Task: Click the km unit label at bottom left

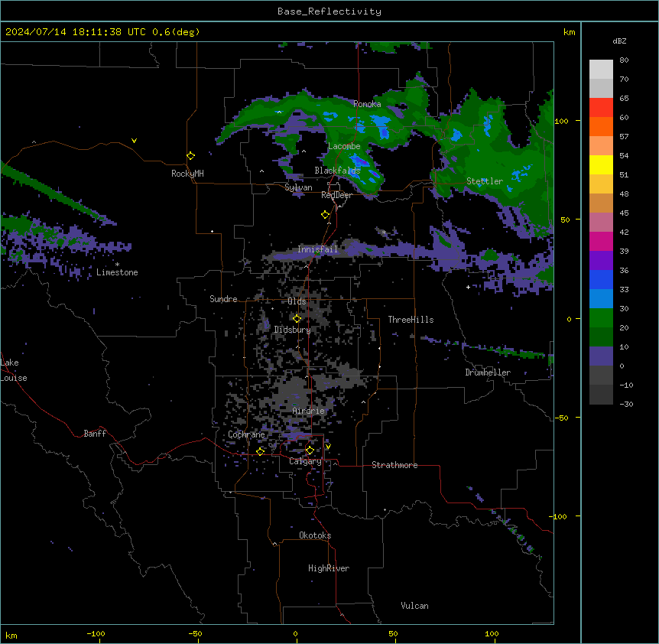Action: (x=11, y=636)
